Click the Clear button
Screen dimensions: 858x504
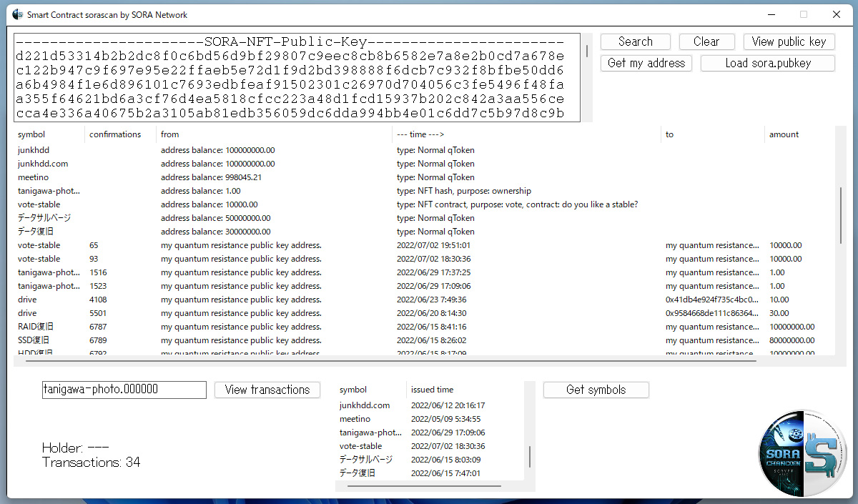[706, 41]
